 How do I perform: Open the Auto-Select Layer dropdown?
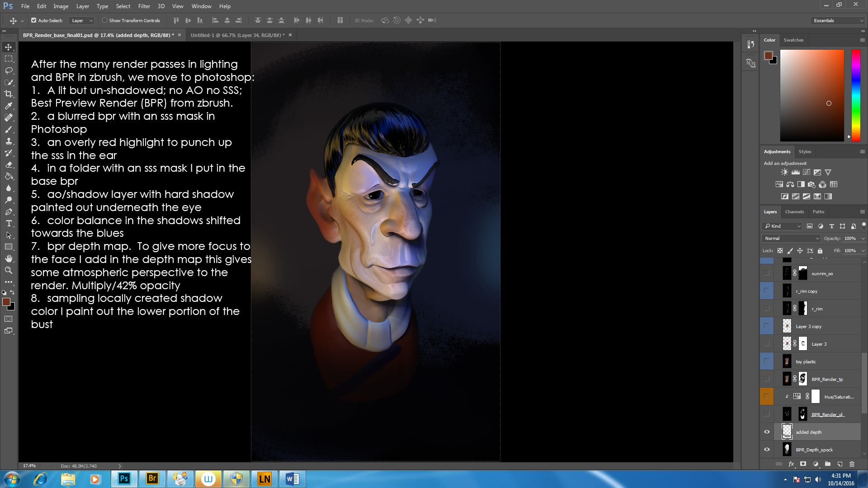coord(81,20)
